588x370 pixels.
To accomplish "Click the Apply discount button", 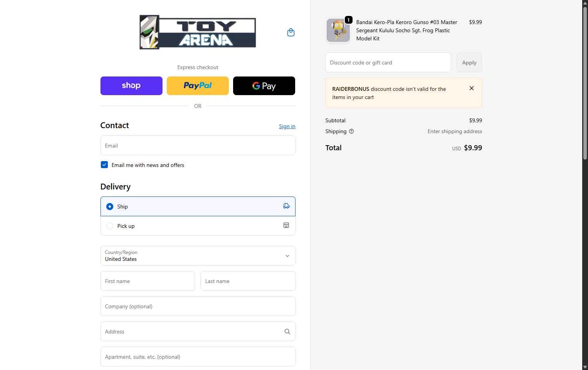I will [469, 63].
